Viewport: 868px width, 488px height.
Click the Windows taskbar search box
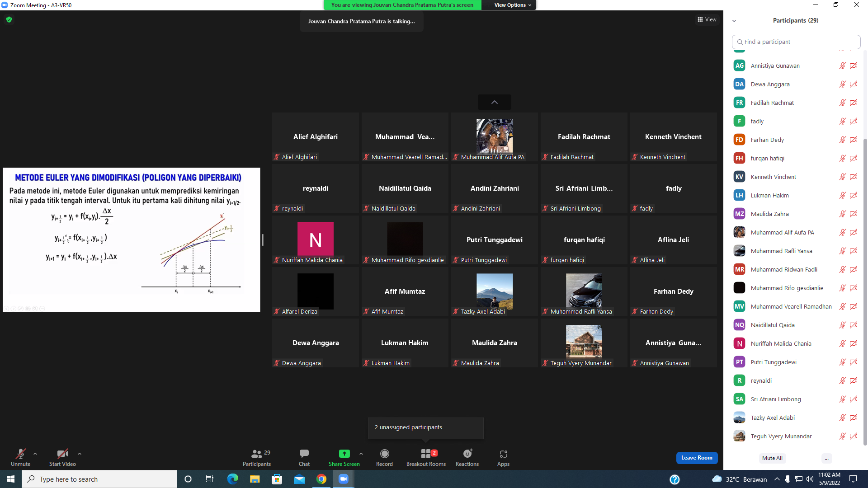(x=99, y=479)
